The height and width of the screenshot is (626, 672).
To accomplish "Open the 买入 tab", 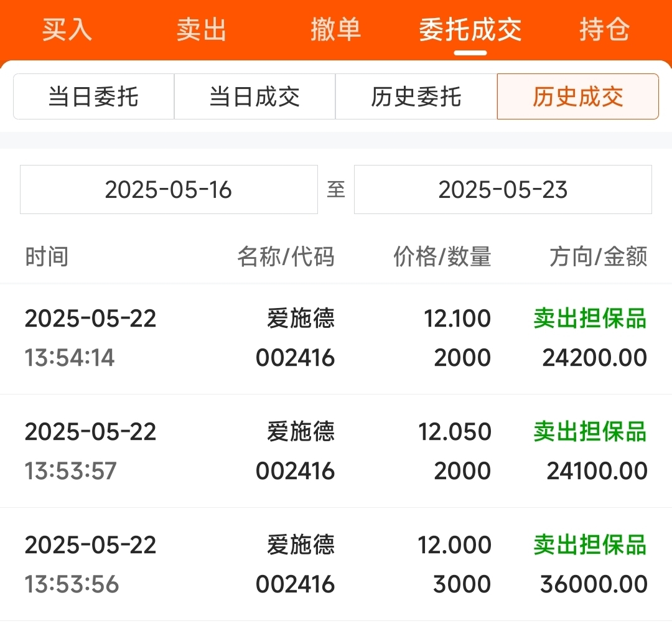I will (67, 30).
